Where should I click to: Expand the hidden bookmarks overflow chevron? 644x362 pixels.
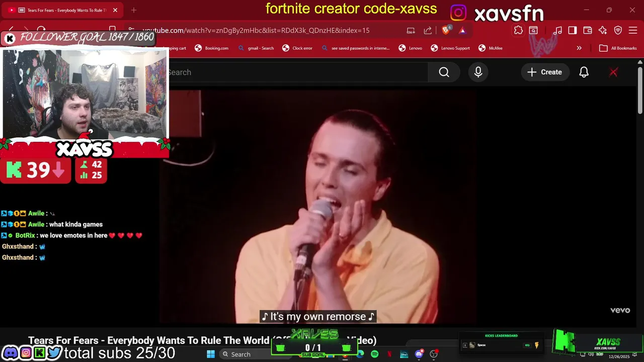click(x=579, y=48)
